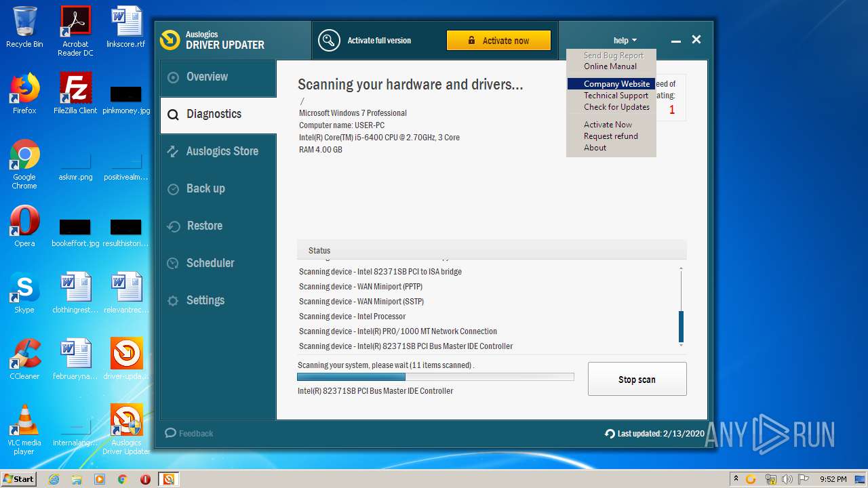Select the Firefox desktop shortcut

[x=24, y=94]
